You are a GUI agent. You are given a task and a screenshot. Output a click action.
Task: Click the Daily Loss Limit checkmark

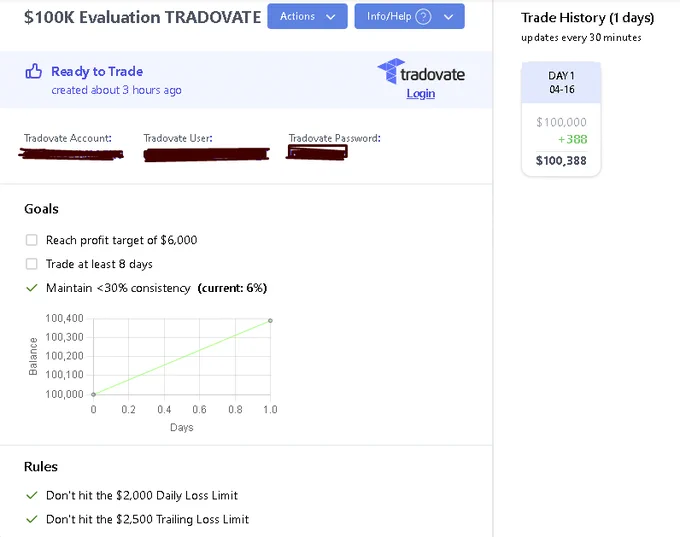(x=32, y=495)
